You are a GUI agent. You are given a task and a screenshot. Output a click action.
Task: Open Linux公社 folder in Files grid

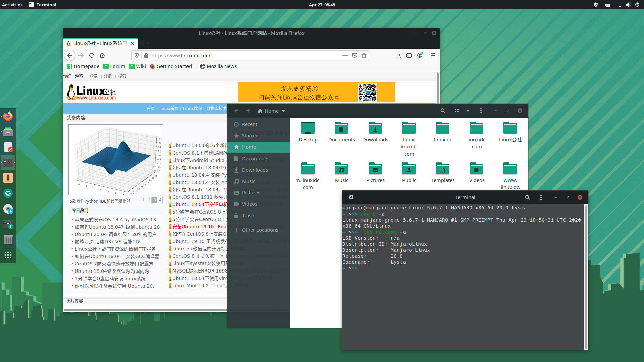pos(510,132)
